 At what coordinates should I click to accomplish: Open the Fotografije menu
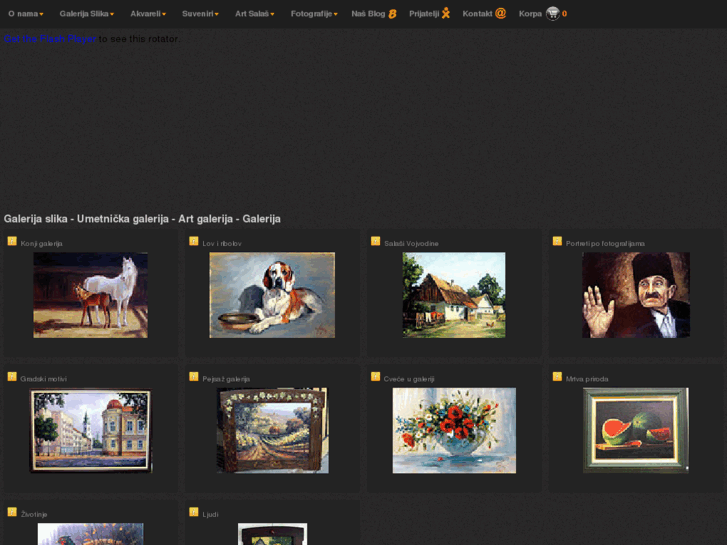pos(314,14)
